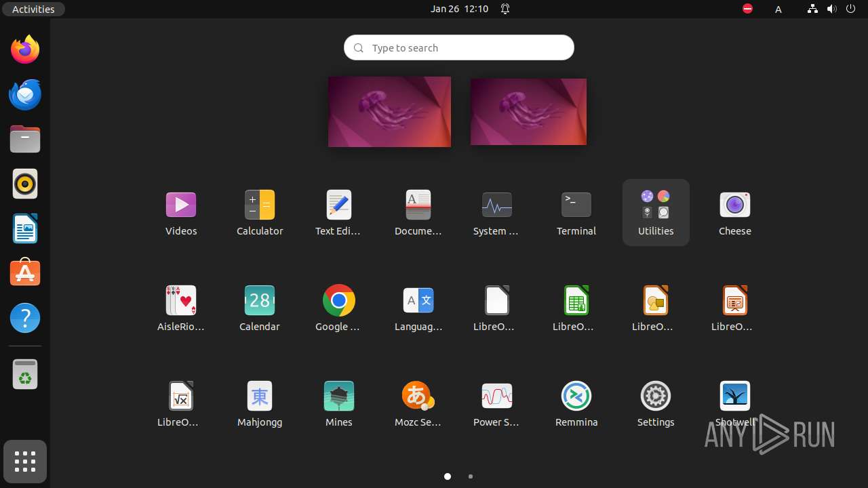The width and height of the screenshot is (868, 488).
Task: Open the input source 'A' menu
Action: pyautogui.click(x=778, y=9)
